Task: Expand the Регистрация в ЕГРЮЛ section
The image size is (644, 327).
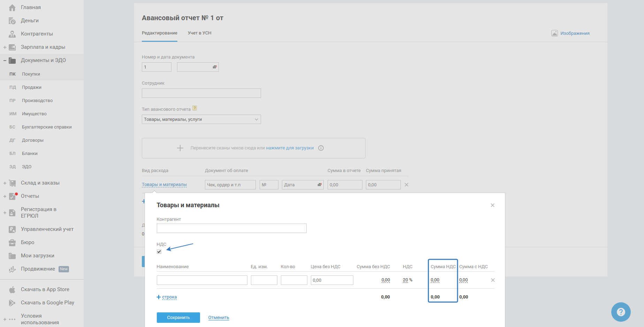Action: coord(5,213)
